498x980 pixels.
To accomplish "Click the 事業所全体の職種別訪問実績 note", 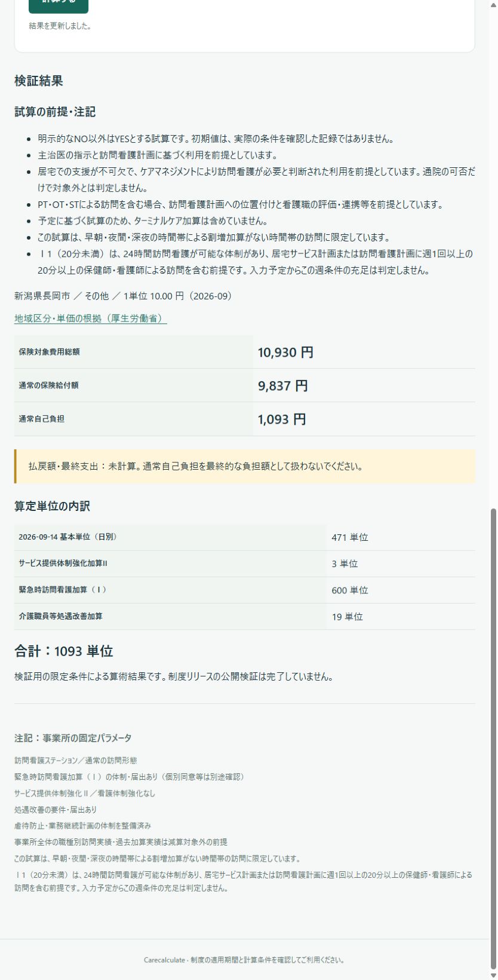I will tap(121, 842).
